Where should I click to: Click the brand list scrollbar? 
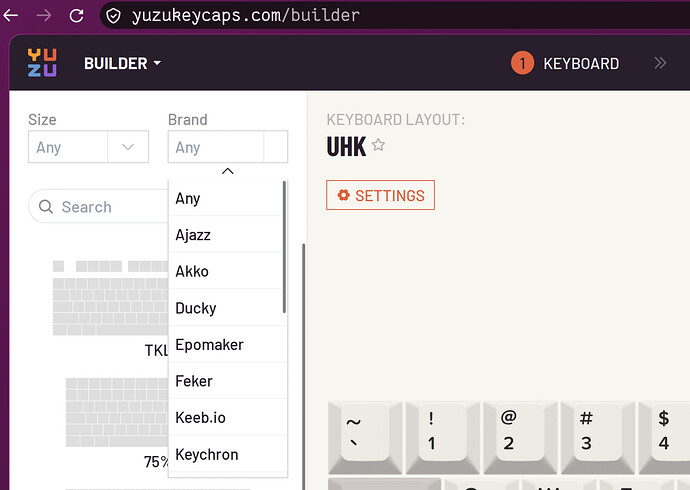[x=284, y=247]
